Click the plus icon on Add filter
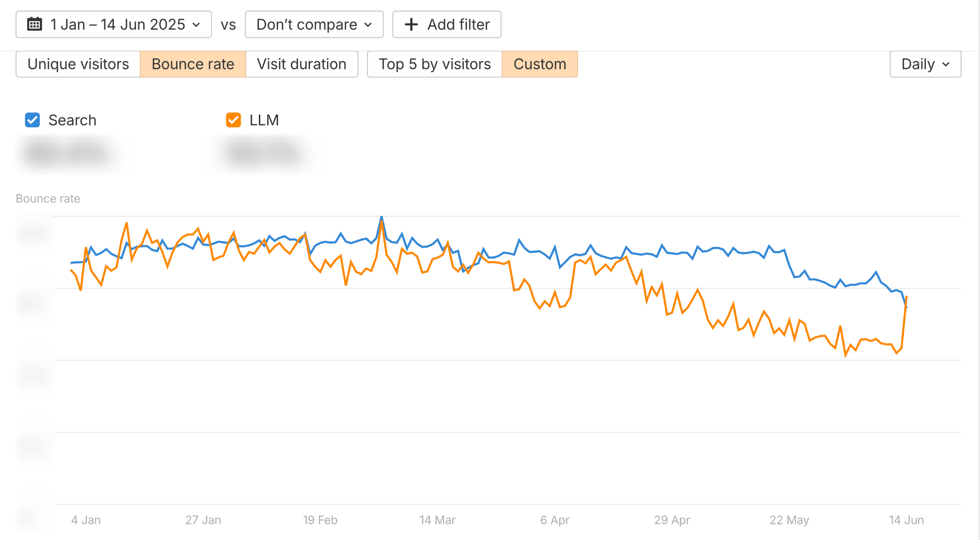 (411, 24)
